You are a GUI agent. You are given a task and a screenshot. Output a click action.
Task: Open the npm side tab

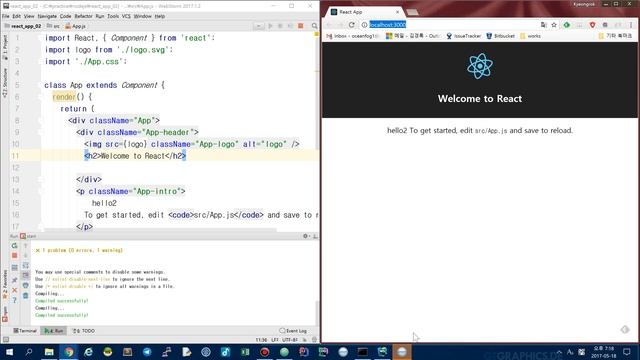(5, 314)
